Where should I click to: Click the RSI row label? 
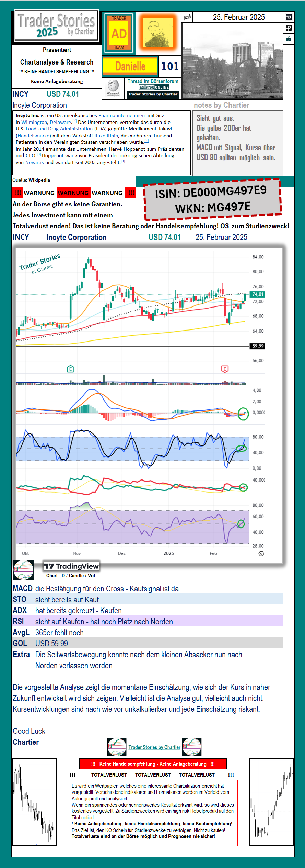coord(19,621)
